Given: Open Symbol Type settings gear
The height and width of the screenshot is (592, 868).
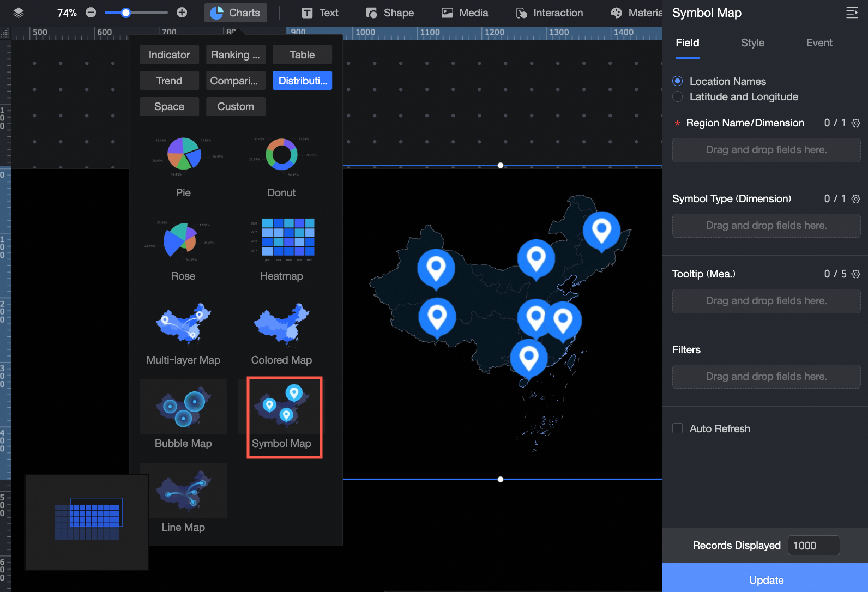Looking at the screenshot, I should click(856, 198).
